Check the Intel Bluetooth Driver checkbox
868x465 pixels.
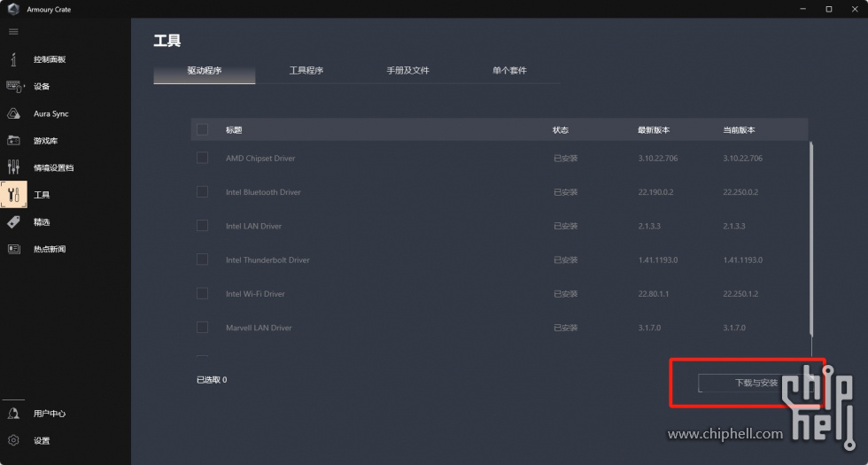tap(202, 191)
